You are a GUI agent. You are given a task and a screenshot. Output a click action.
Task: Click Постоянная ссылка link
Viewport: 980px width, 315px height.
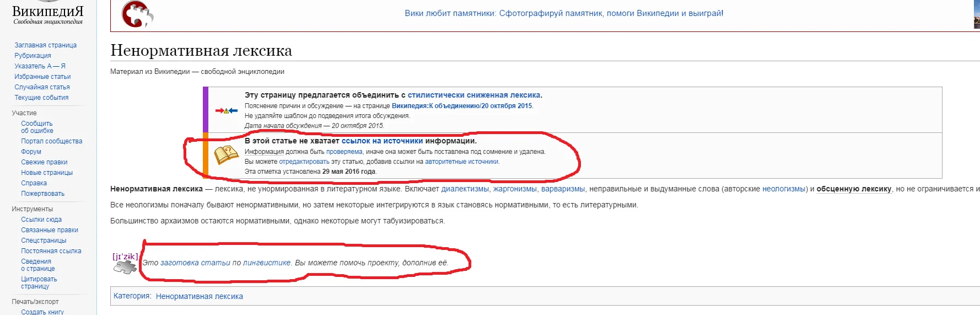point(51,251)
